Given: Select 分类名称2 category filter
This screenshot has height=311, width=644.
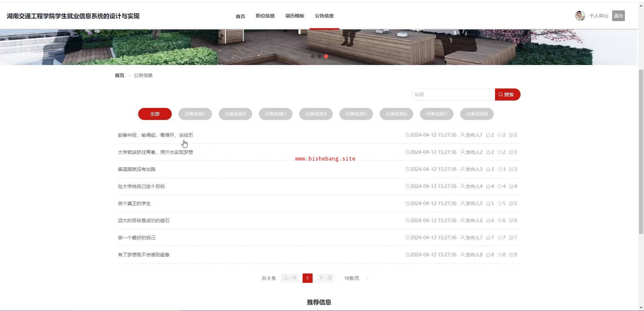Looking at the screenshot, I should pyautogui.click(x=235, y=114).
